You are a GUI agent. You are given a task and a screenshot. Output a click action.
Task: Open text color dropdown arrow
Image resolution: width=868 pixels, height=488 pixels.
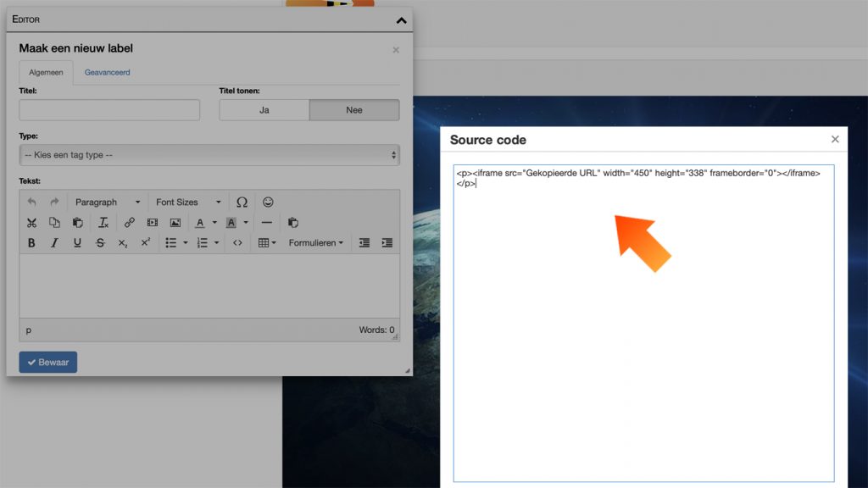[x=214, y=223]
